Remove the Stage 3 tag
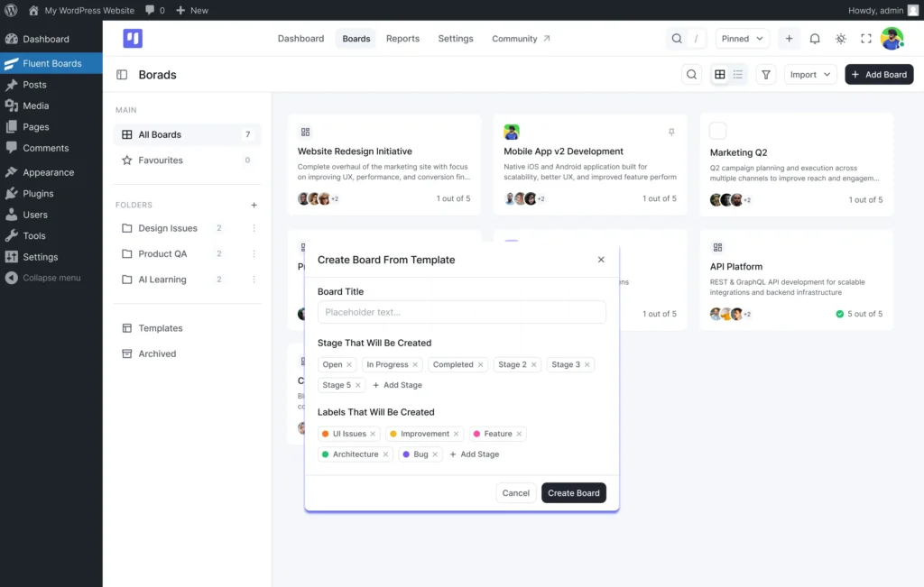 [x=587, y=364]
